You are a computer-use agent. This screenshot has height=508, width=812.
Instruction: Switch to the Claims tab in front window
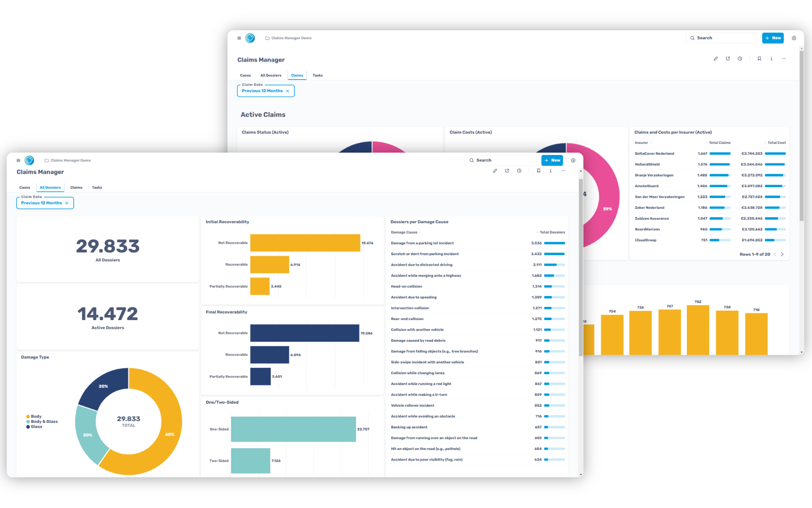pos(76,188)
